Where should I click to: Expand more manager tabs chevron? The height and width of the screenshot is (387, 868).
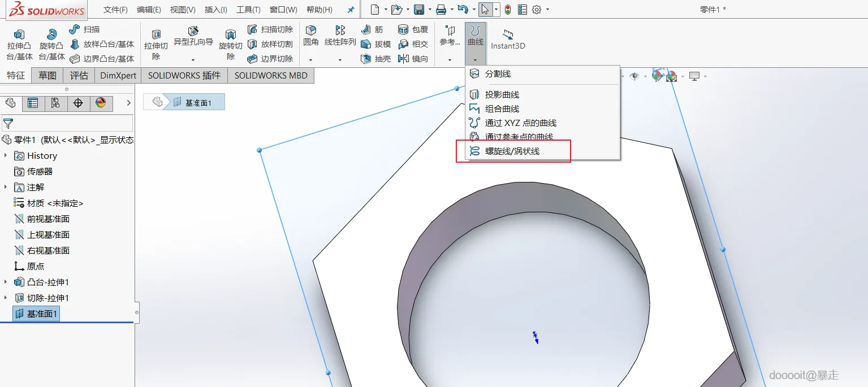click(128, 103)
